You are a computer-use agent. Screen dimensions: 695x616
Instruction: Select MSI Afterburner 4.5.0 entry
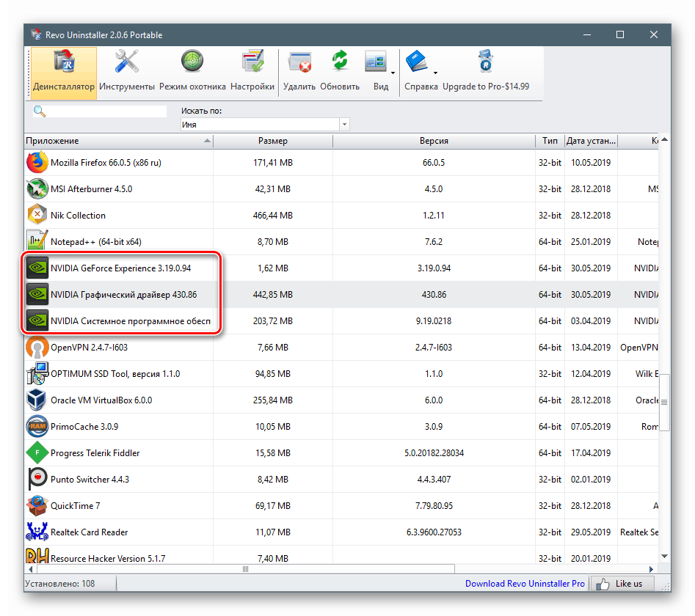(x=91, y=189)
